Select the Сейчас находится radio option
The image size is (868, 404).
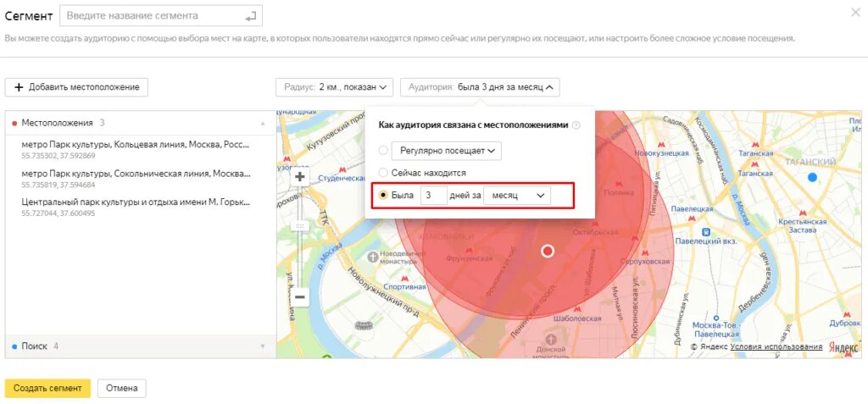(383, 173)
